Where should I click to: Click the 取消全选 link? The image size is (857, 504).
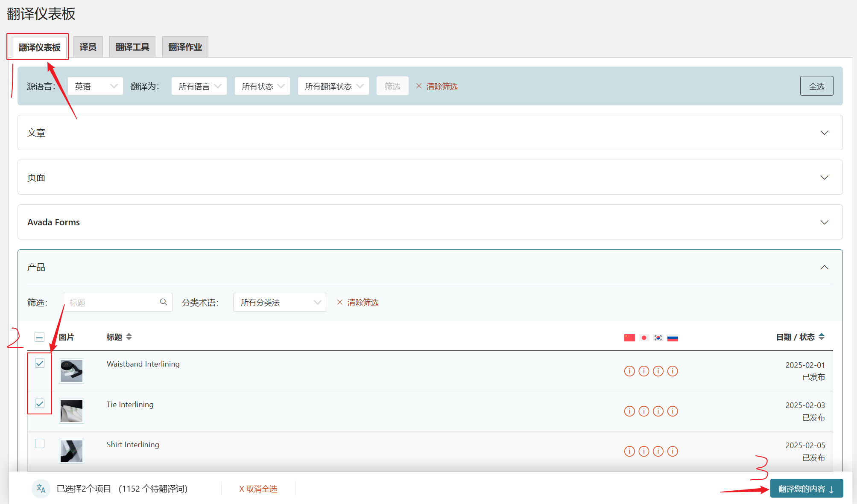[258, 489]
